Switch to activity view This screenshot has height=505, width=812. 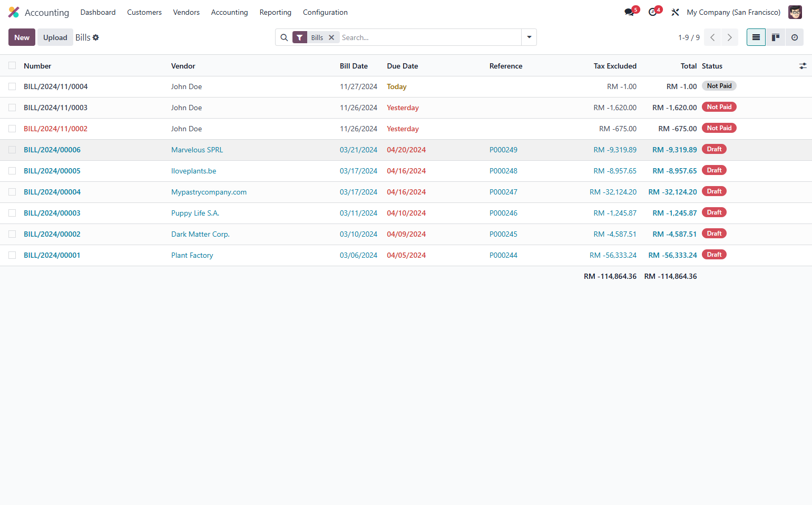795,37
